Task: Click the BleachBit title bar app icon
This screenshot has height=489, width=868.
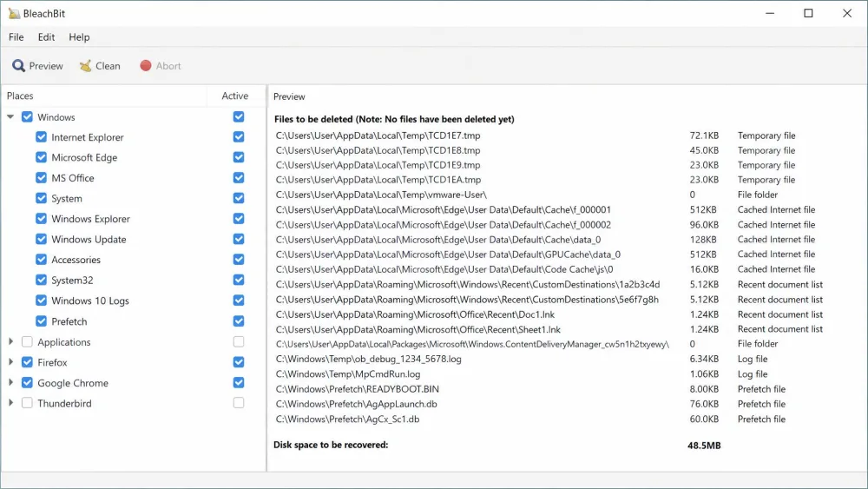Action: pos(14,13)
